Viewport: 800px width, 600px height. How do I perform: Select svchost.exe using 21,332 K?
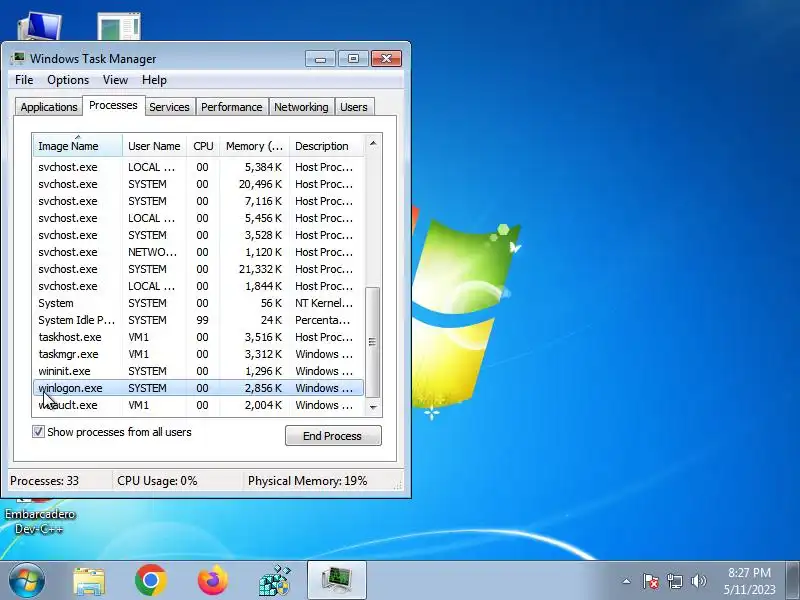[x=198, y=269]
